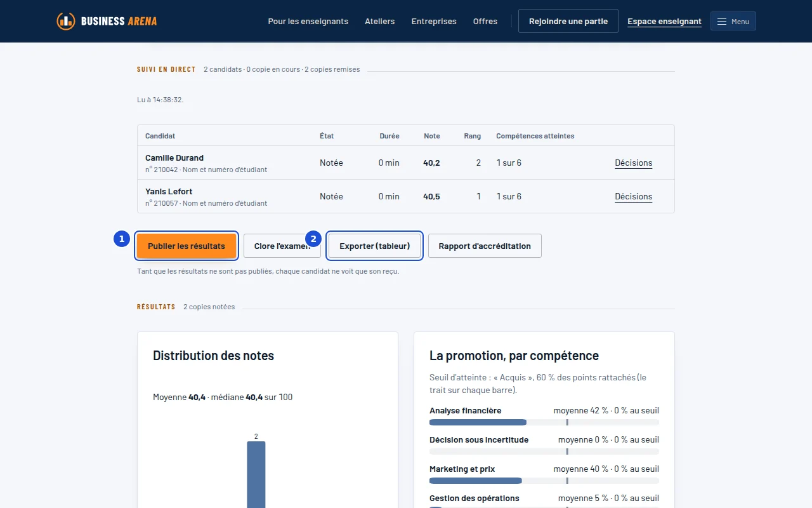Click the Décision sous incertitude progress bar
812x508 pixels.
(x=544, y=451)
